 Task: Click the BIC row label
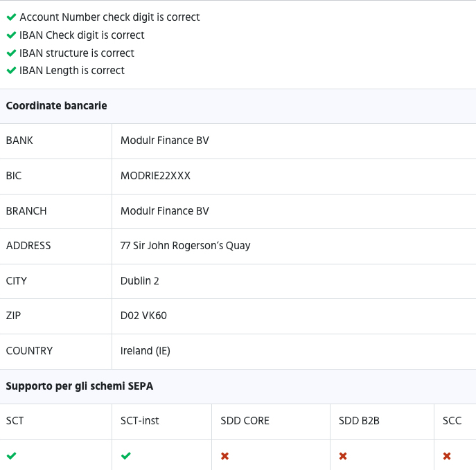click(14, 176)
